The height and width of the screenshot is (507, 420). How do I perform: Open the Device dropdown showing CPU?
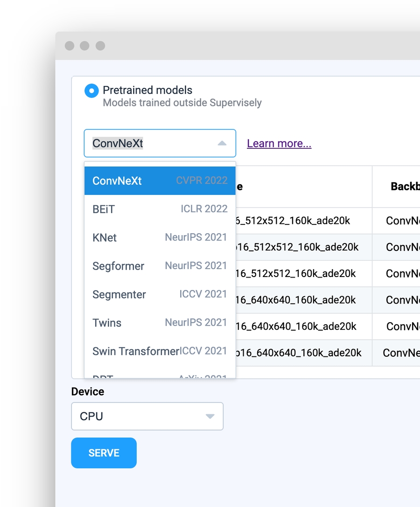point(140,417)
